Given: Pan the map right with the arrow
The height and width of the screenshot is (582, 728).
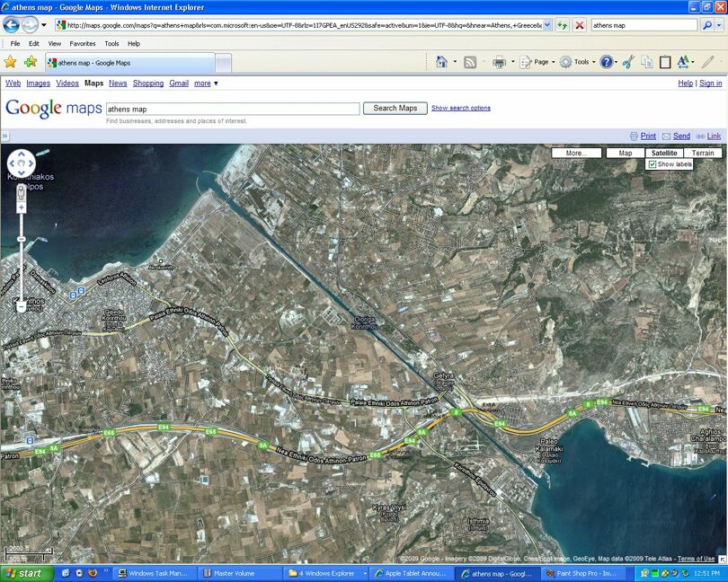Looking at the screenshot, I should tap(31, 163).
